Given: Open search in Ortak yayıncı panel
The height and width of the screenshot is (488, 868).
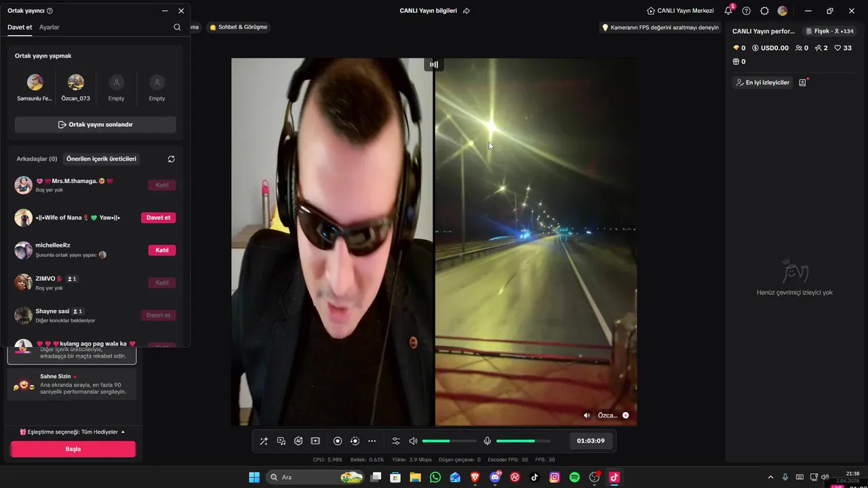Looking at the screenshot, I should [177, 27].
